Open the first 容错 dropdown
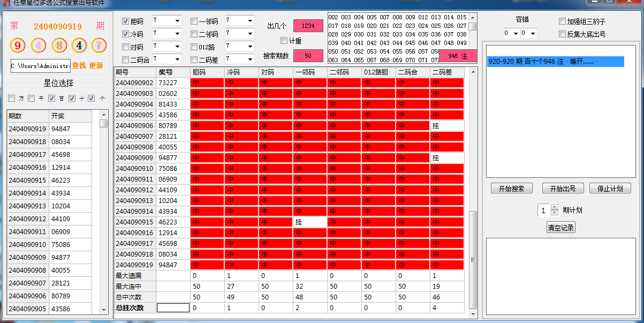The width and height of the screenshot is (644, 323). coord(515,34)
